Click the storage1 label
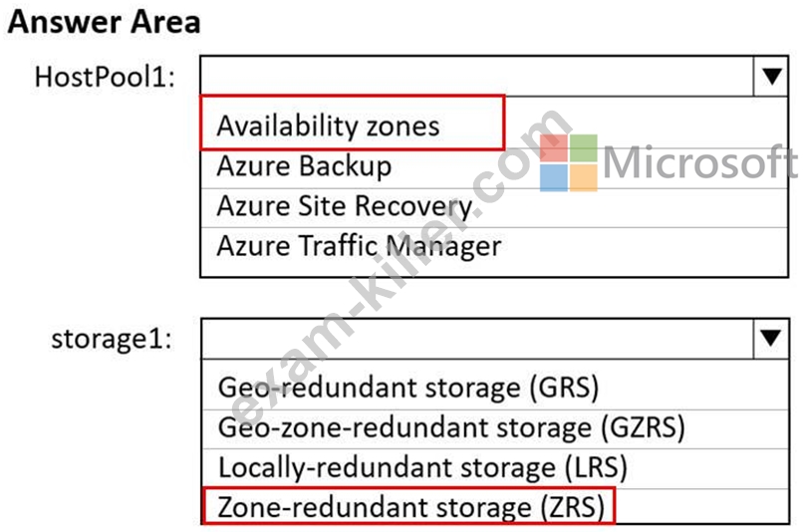Image resolution: width=803 pixels, height=532 pixels. [x=113, y=340]
